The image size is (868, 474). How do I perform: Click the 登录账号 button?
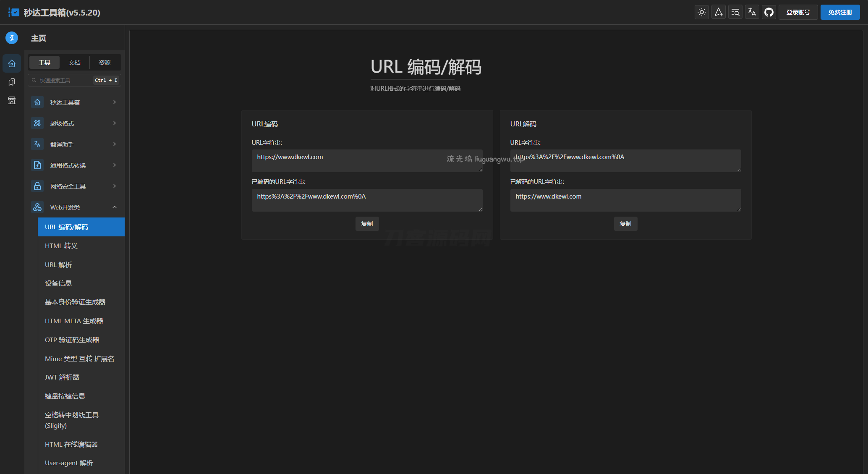point(798,12)
